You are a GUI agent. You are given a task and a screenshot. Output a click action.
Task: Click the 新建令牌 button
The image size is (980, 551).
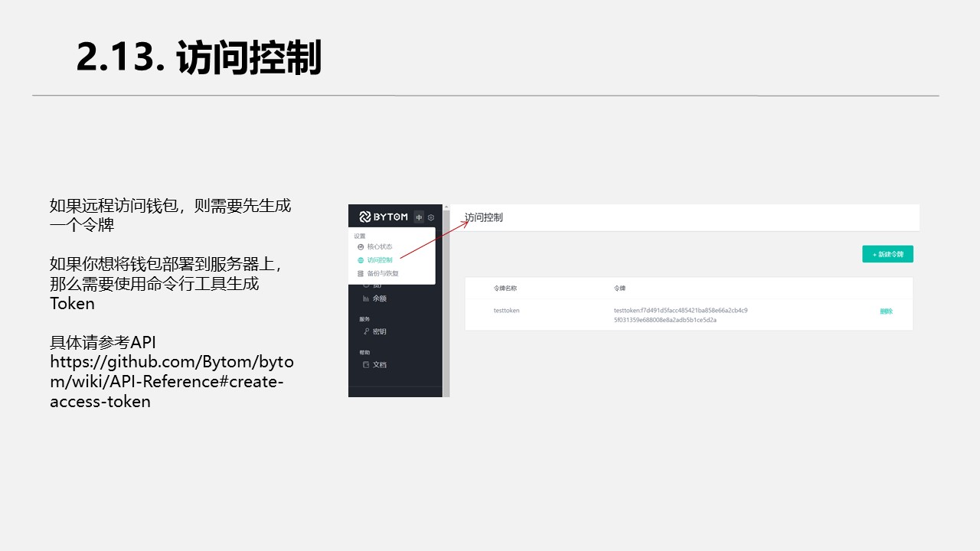click(887, 254)
